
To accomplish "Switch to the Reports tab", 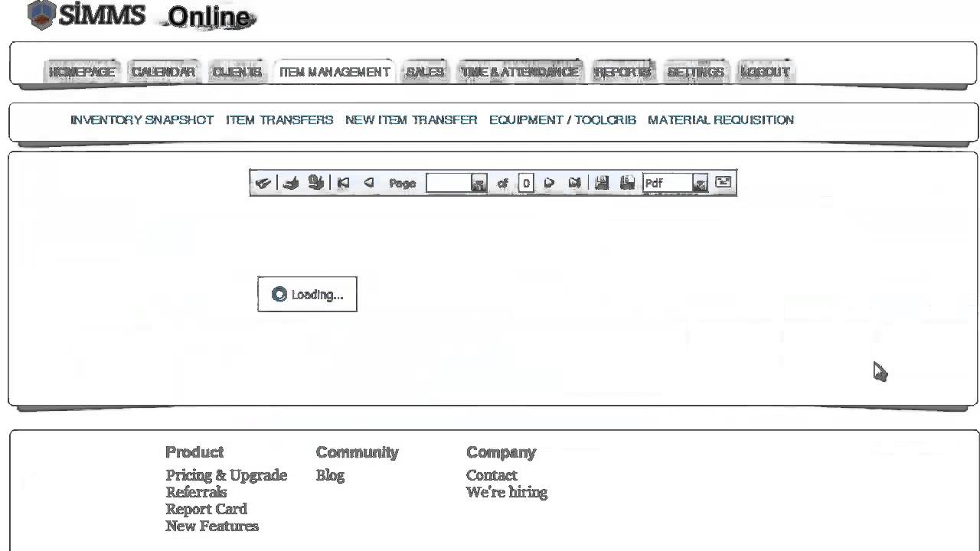I will [x=623, y=72].
